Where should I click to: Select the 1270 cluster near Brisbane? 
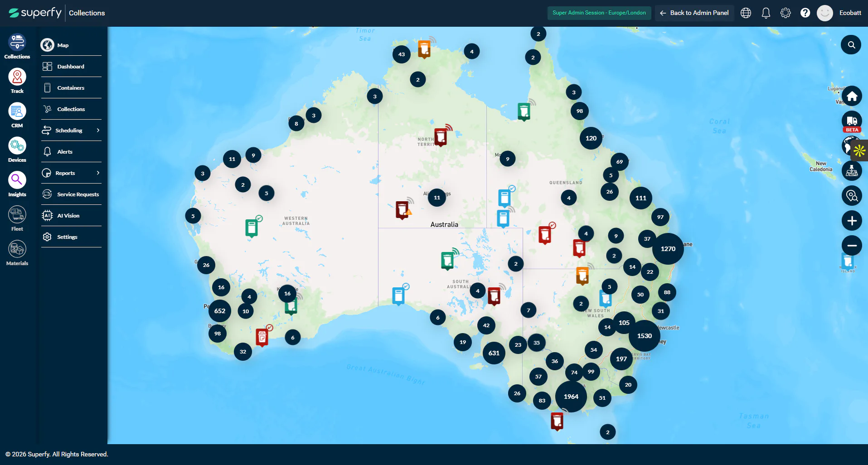tap(668, 249)
